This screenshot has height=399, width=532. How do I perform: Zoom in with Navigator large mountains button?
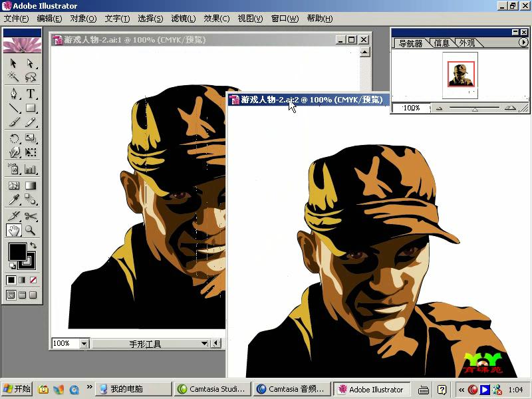[x=510, y=108]
